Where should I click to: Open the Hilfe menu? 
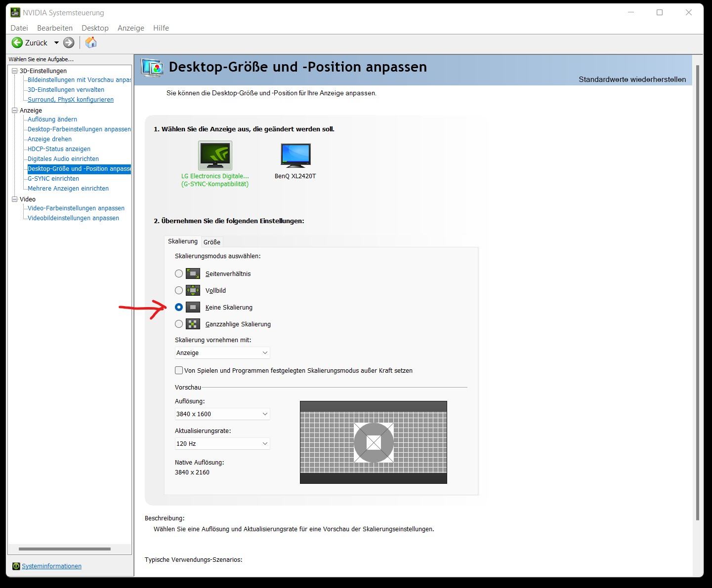[x=161, y=28]
